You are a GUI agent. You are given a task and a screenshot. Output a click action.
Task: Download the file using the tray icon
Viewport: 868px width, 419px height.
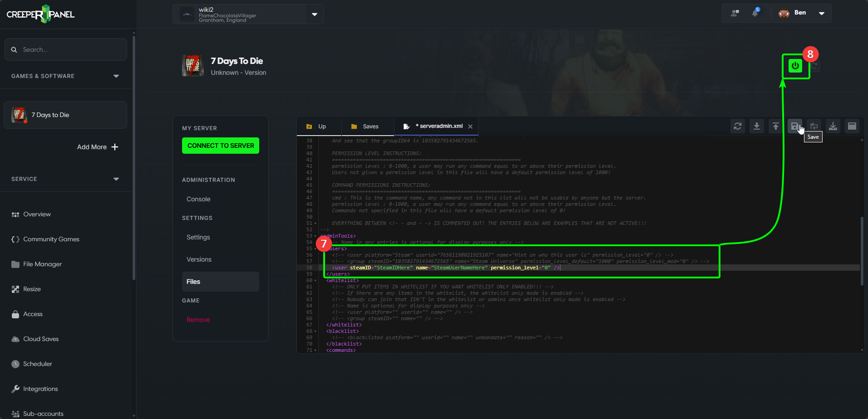pos(833,126)
